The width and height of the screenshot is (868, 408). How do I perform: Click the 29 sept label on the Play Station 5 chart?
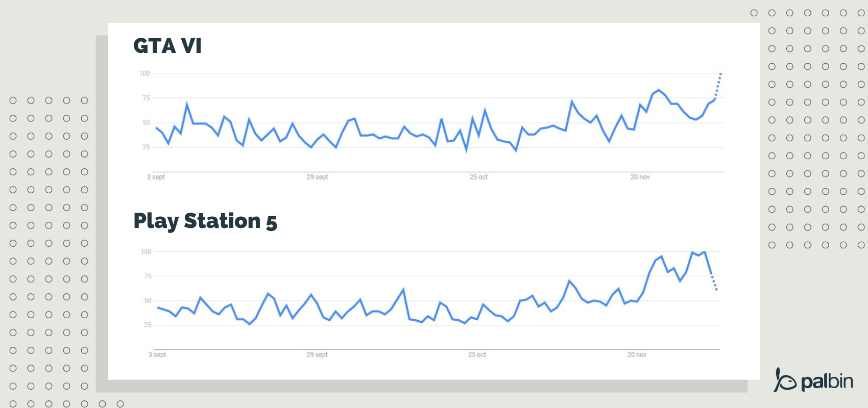coord(317,354)
